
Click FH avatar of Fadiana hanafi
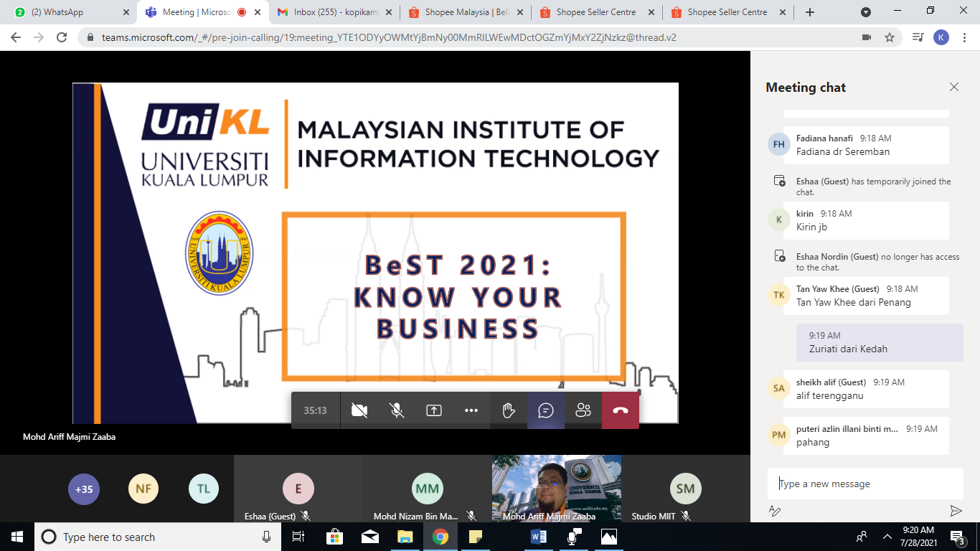tap(779, 144)
